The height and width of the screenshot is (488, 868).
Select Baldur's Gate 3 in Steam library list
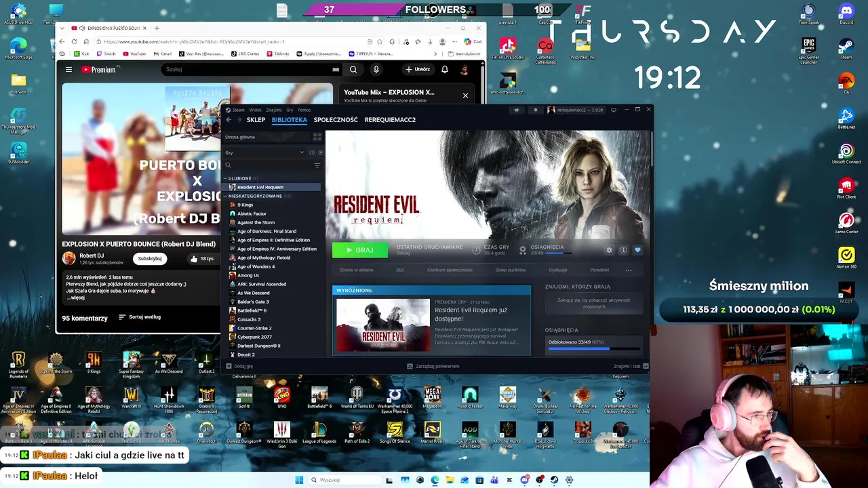[x=253, y=302]
